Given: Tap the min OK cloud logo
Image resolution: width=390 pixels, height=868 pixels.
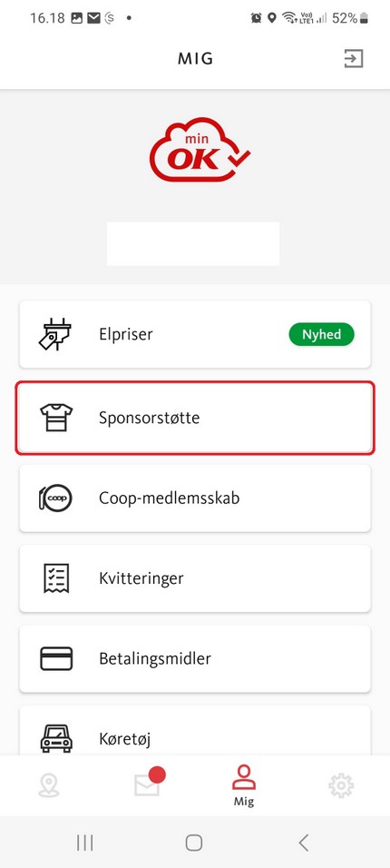Looking at the screenshot, I should [x=200, y=150].
